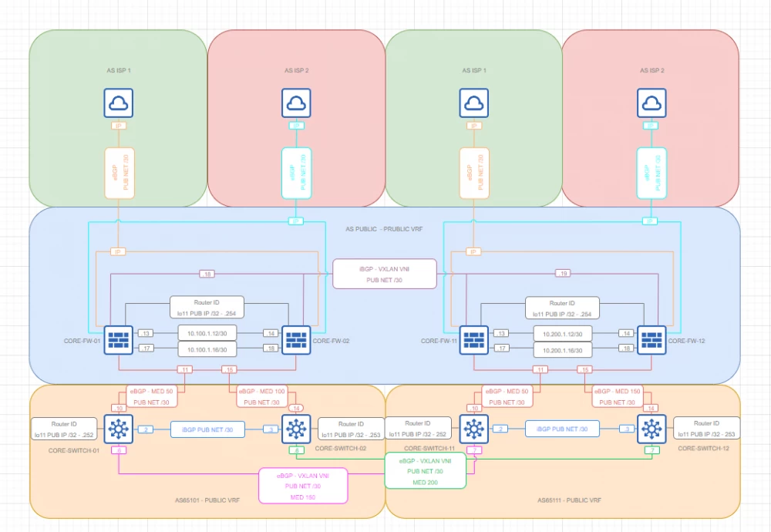Click the iBGP - VXLAN VNI label box
The height and width of the screenshot is (532, 771).
[384, 274]
